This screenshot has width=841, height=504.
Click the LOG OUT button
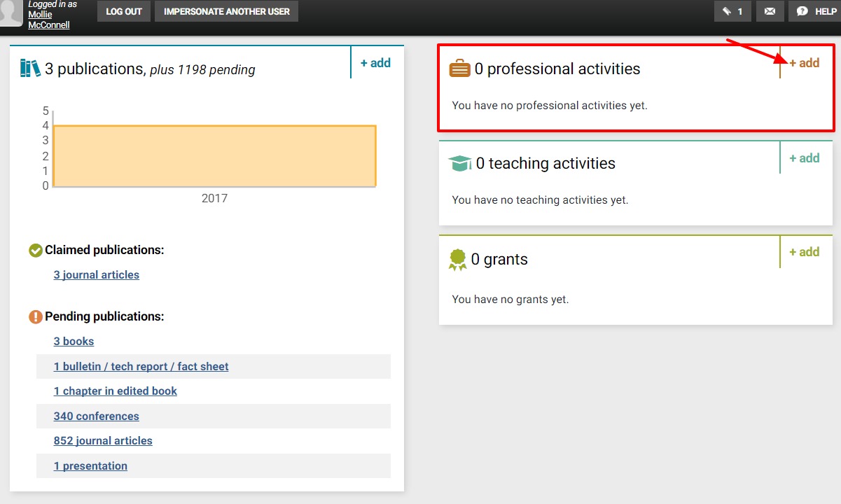coord(123,11)
